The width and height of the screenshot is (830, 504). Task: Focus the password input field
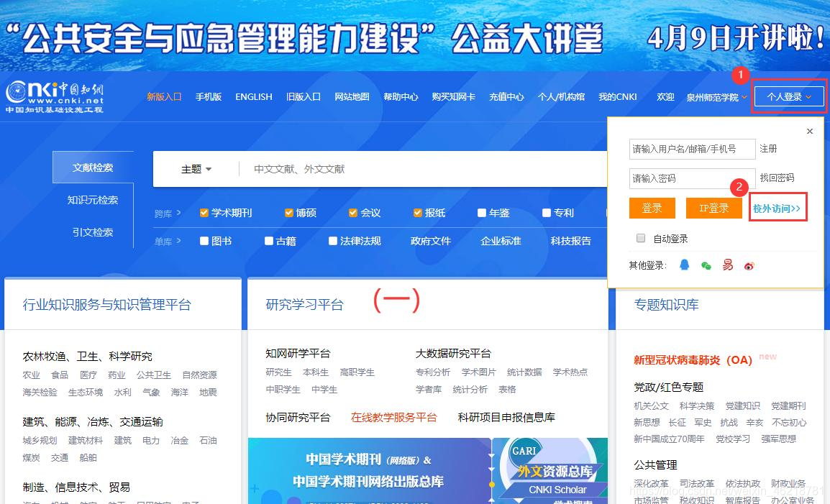coord(693,178)
